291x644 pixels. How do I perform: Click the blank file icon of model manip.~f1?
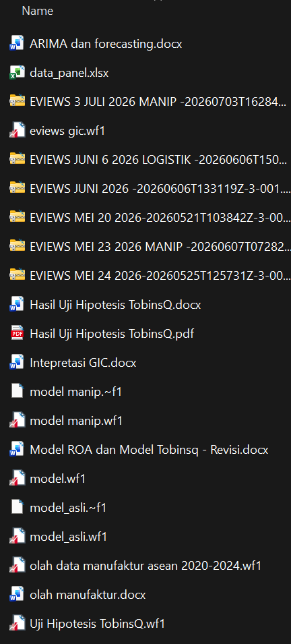coord(17,392)
